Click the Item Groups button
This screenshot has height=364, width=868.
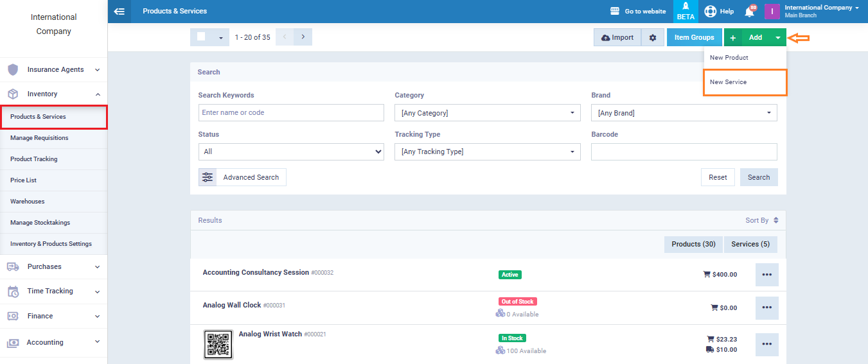tap(694, 38)
